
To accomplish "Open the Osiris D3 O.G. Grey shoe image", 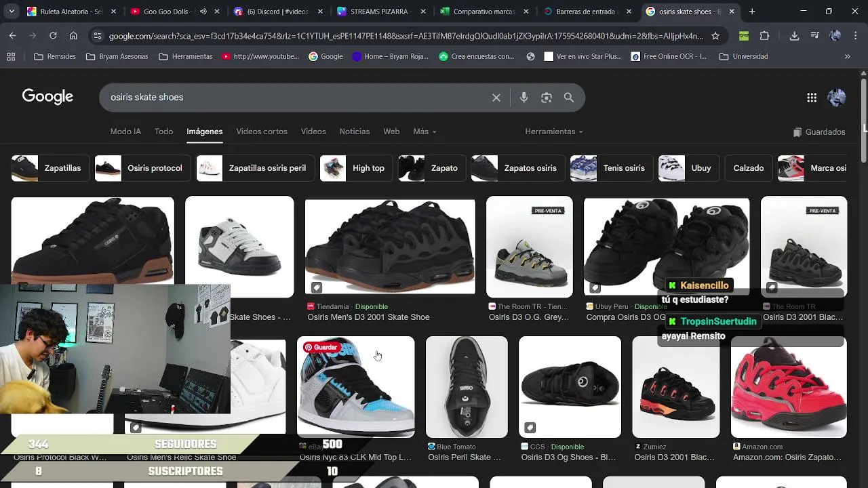I will 530,247.
